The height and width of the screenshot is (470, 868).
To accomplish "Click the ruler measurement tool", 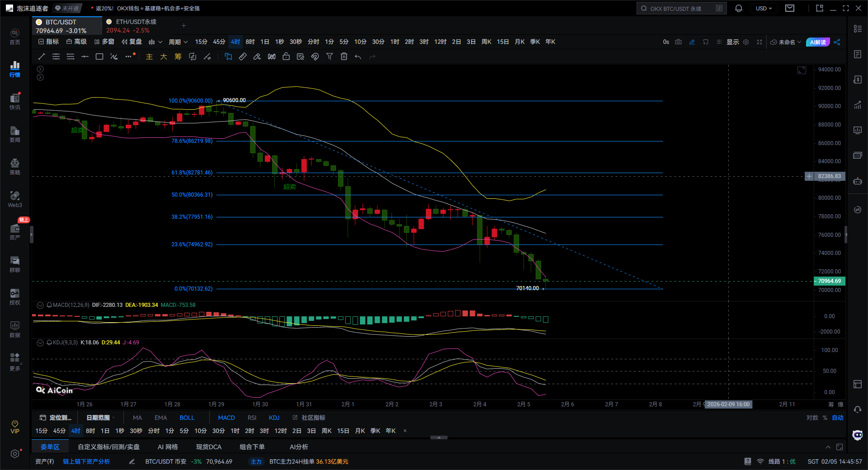I will tap(243, 56).
